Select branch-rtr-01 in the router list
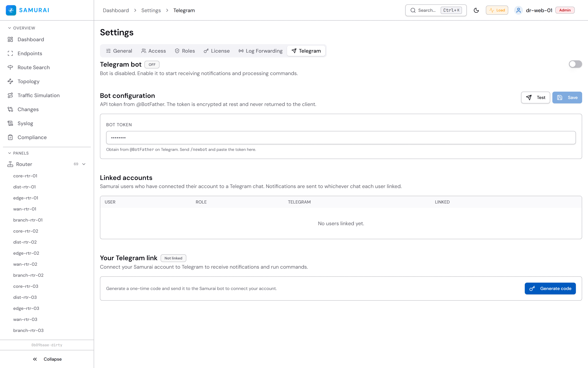The image size is (588, 368). 28,220
